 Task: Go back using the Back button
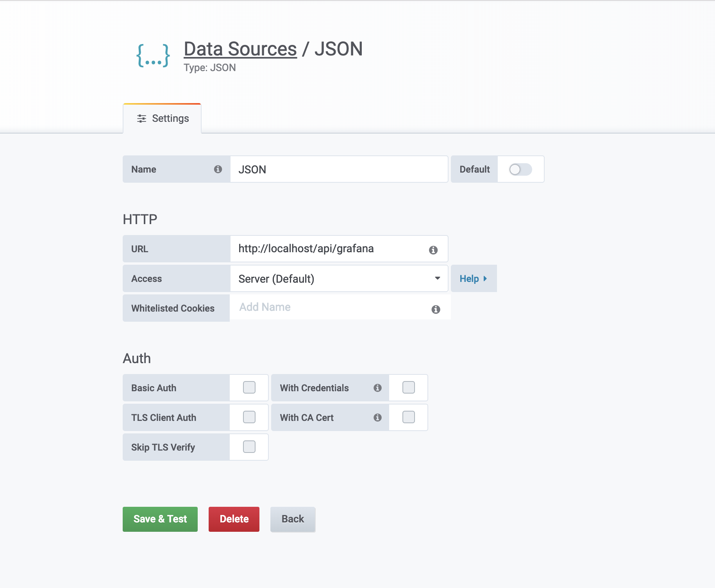[293, 519]
